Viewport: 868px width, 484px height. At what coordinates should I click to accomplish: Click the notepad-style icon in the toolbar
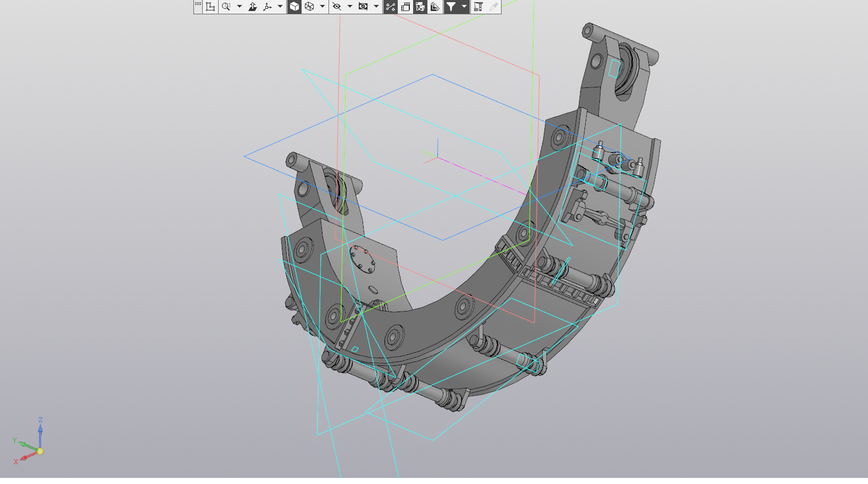[x=405, y=7]
